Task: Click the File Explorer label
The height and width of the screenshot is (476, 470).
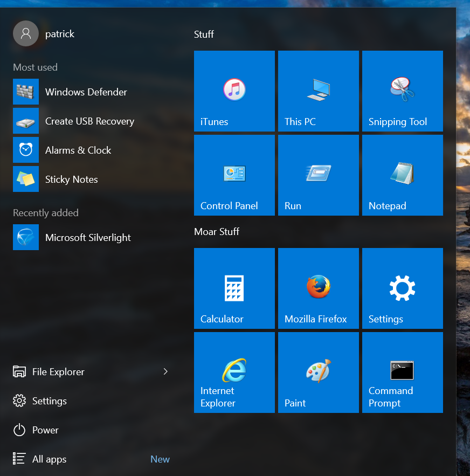Action: pyautogui.click(x=58, y=372)
